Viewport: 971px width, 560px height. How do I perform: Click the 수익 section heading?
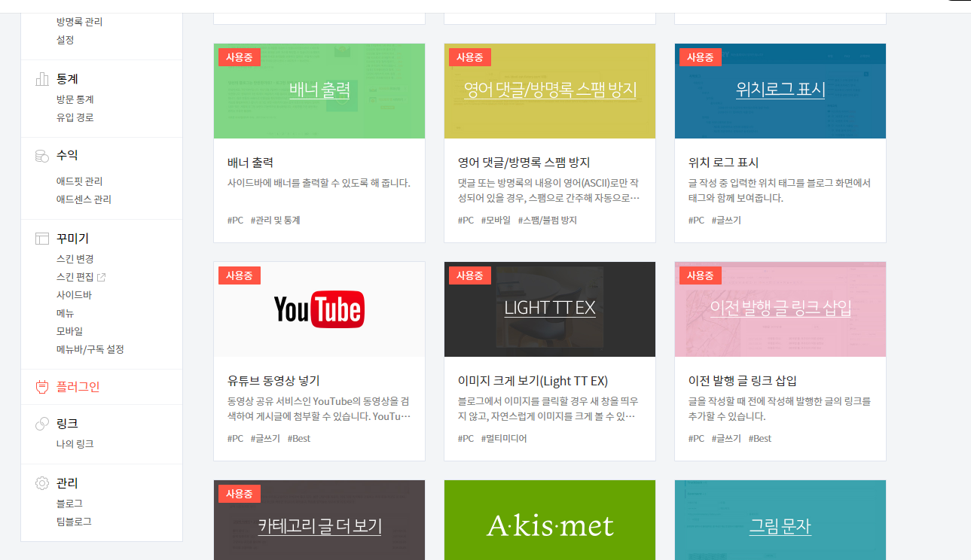click(x=67, y=156)
